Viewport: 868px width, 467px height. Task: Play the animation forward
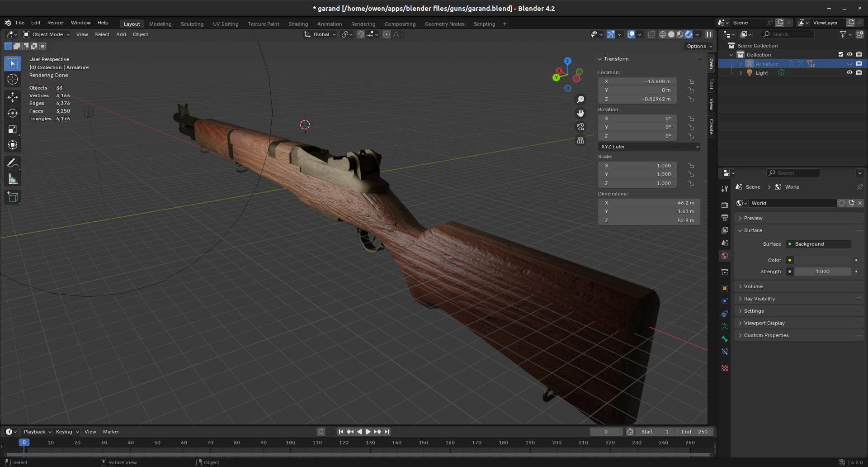point(368,432)
